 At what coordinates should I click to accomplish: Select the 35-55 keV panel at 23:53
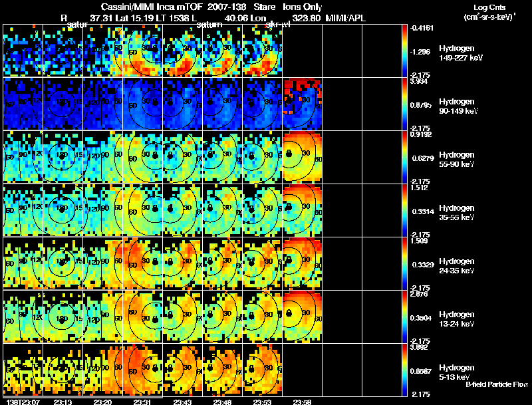pyautogui.click(x=262, y=210)
